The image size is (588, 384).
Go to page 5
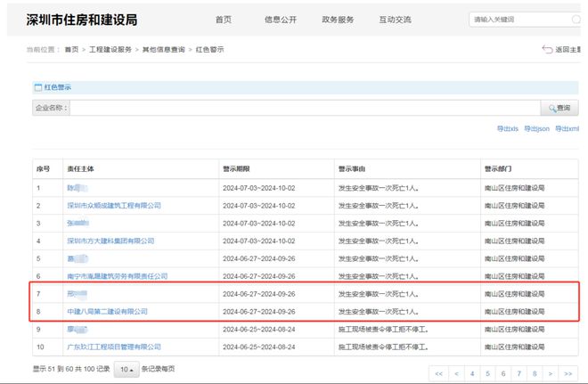tap(487, 373)
